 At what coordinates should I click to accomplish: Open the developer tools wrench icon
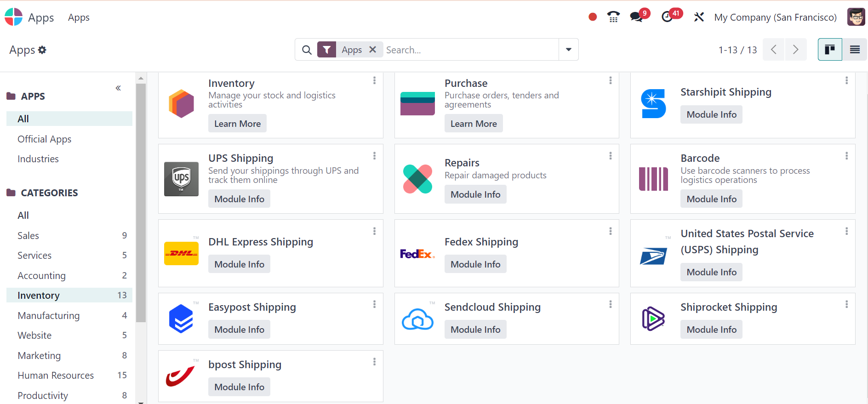tap(699, 17)
